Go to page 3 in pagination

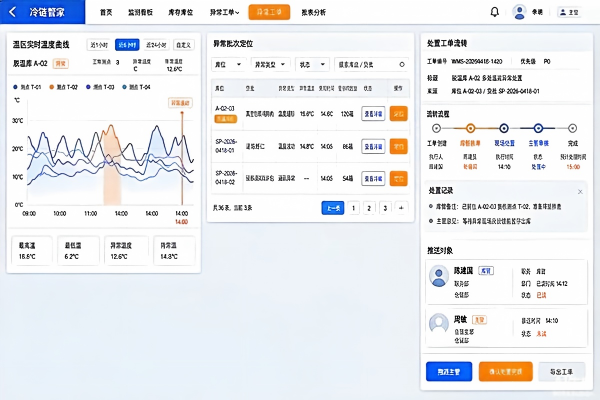click(x=385, y=208)
